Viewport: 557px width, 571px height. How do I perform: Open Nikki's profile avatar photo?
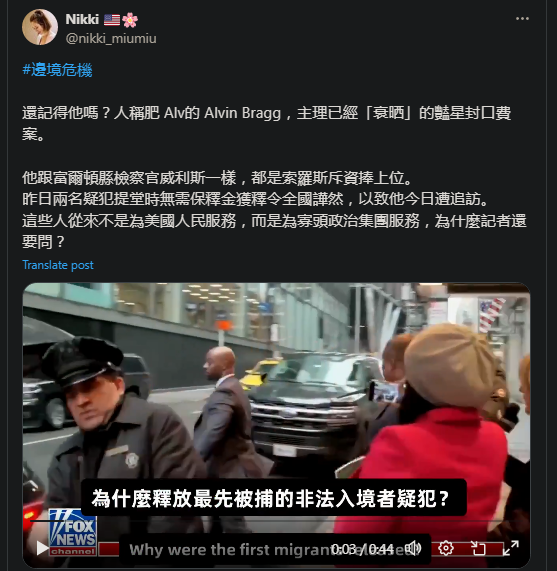click(40, 27)
